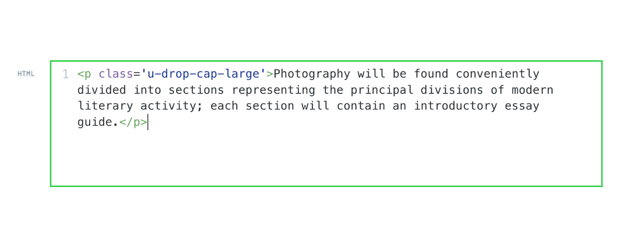Click the word essay at line end
The image size is (644, 241).
click(x=522, y=106)
